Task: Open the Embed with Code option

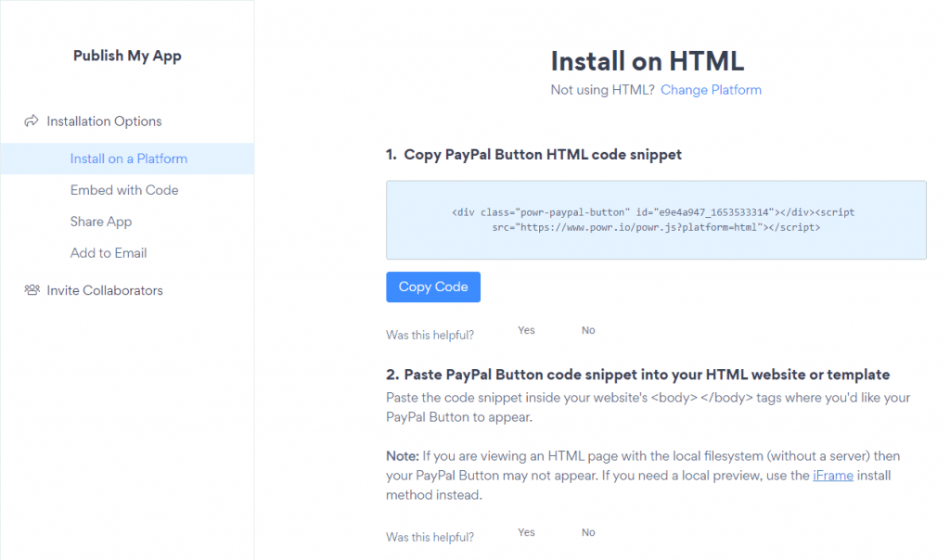Action: (x=124, y=190)
